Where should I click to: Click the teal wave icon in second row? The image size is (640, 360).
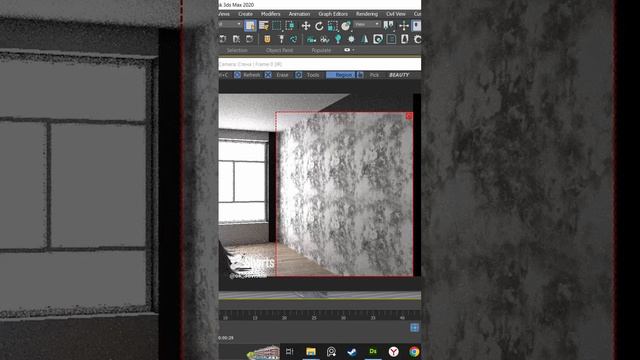tap(311, 40)
